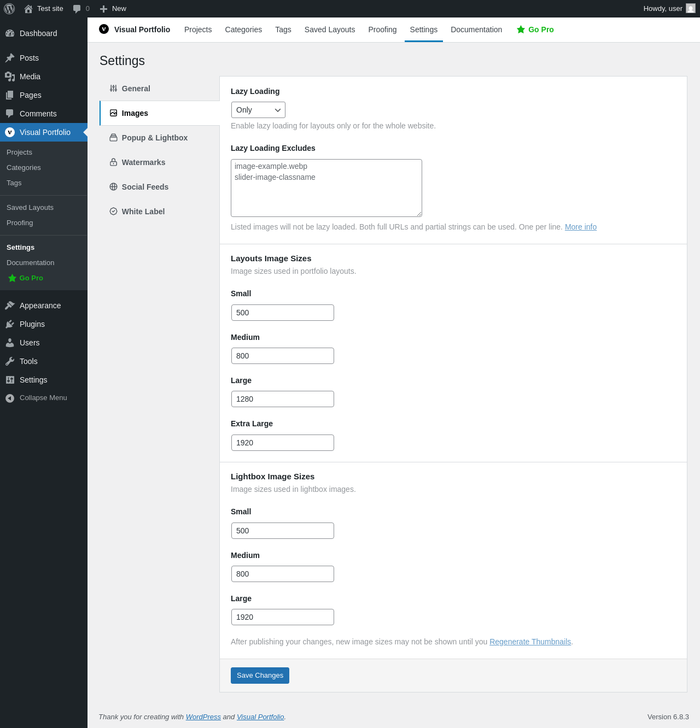Click the Lazy Loading Excludes label
The width and height of the screenshot is (700, 728).
coord(273,148)
